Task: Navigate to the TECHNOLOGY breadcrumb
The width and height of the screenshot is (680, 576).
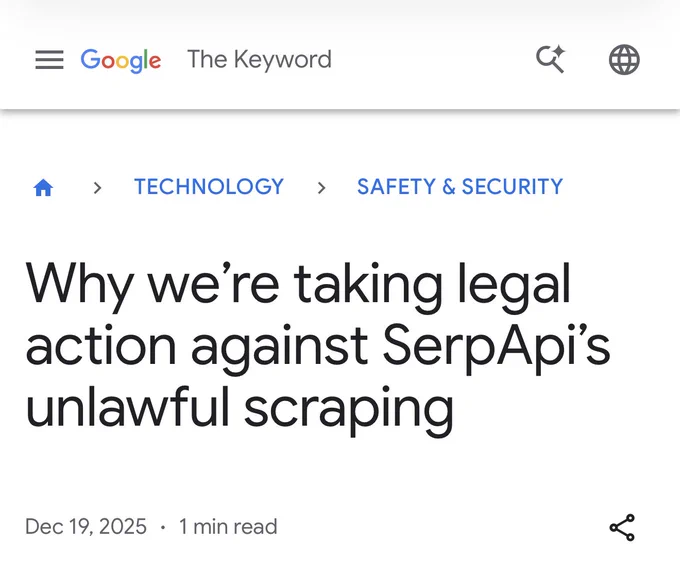Action: [x=209, y=187]
